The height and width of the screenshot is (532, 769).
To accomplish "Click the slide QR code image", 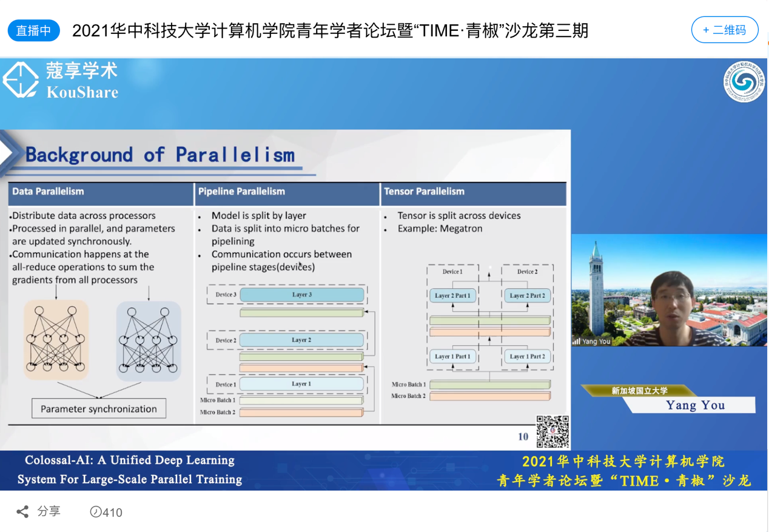I will coord(552,431).
